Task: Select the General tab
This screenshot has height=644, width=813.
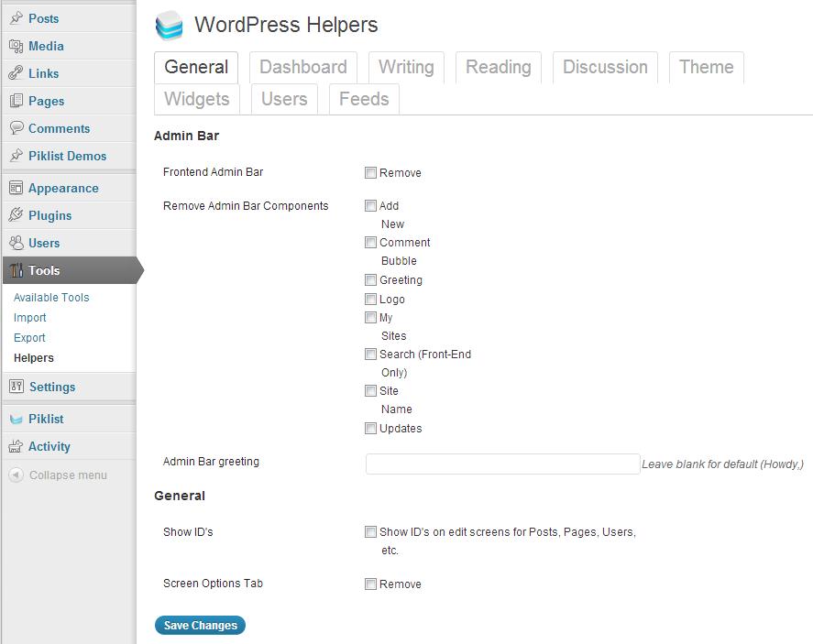Action: pyautogui.click(x=196, y=68)
